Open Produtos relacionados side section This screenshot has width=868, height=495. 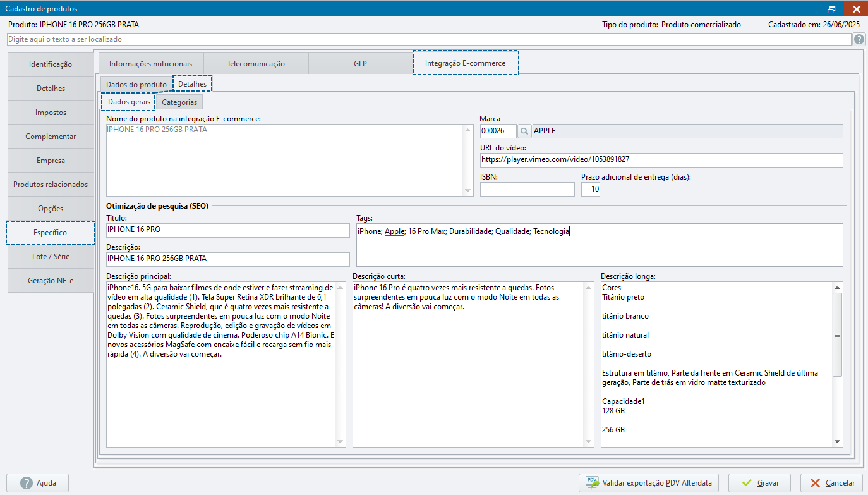pos(51,185)
